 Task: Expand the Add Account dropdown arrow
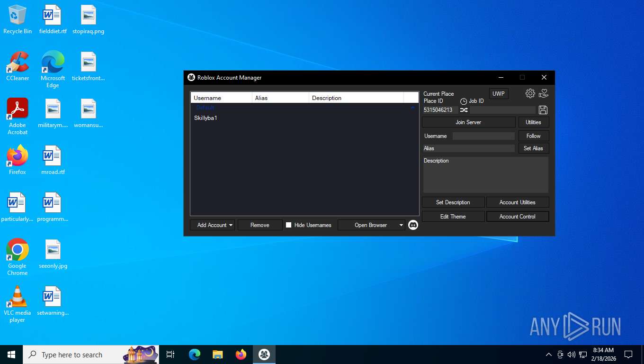(231, 225)
